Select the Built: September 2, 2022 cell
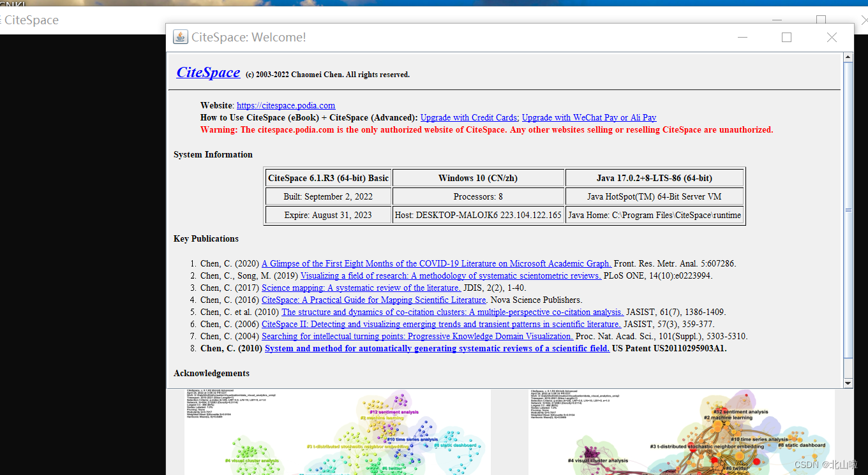Viewport: 868px width, 475px height. point(328,196)
